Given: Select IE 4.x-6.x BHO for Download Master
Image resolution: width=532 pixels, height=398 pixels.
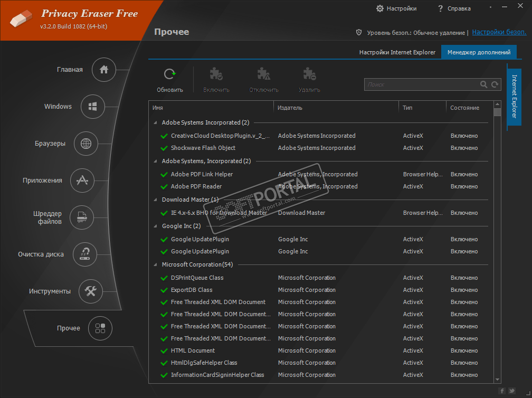Looking at the screenshot, I should [321, 213].
